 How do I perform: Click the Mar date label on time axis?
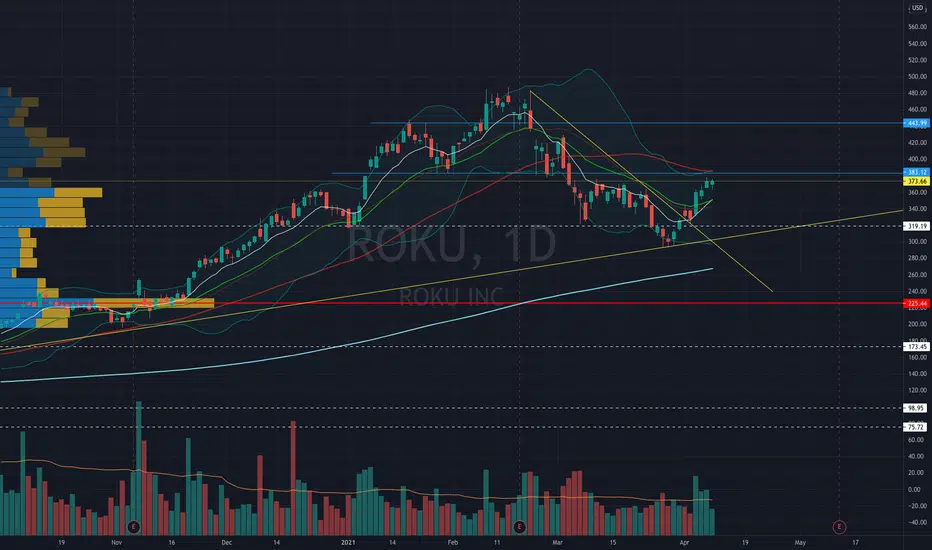tap(557, 542)
